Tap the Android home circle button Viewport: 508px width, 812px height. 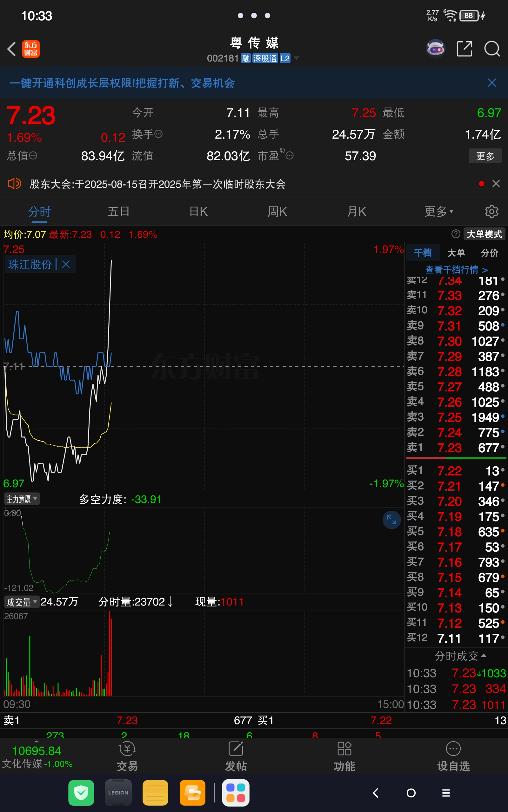(x=411, y=793)
